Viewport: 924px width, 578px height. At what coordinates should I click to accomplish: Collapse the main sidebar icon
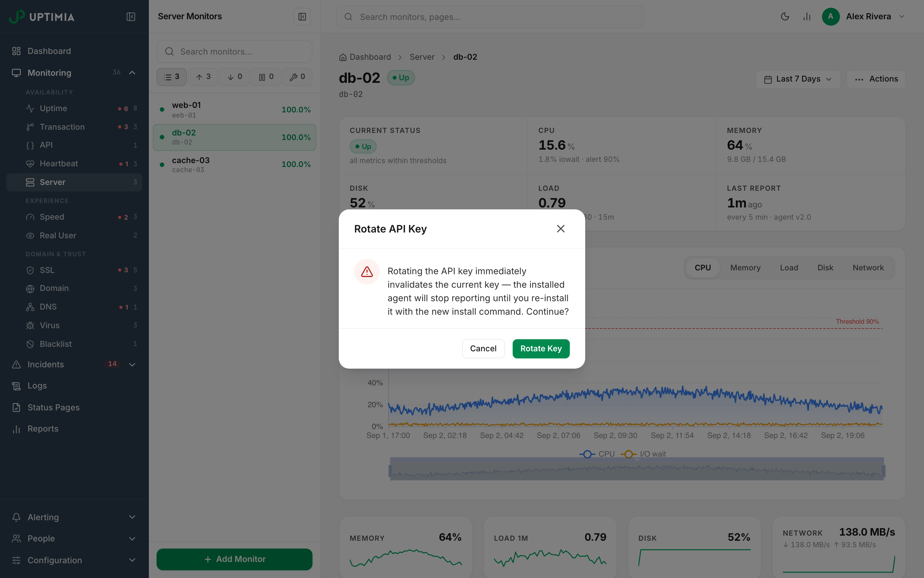point(131,17)
